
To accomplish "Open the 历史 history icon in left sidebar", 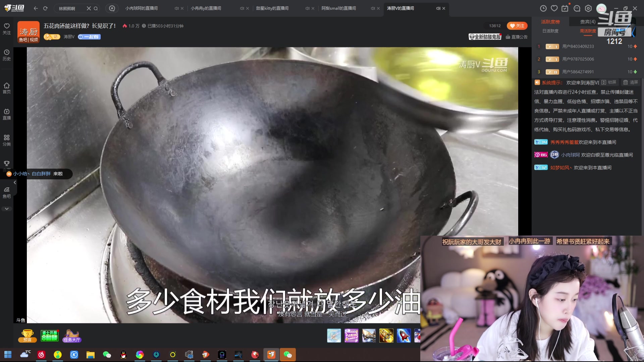I will point(6,55).
